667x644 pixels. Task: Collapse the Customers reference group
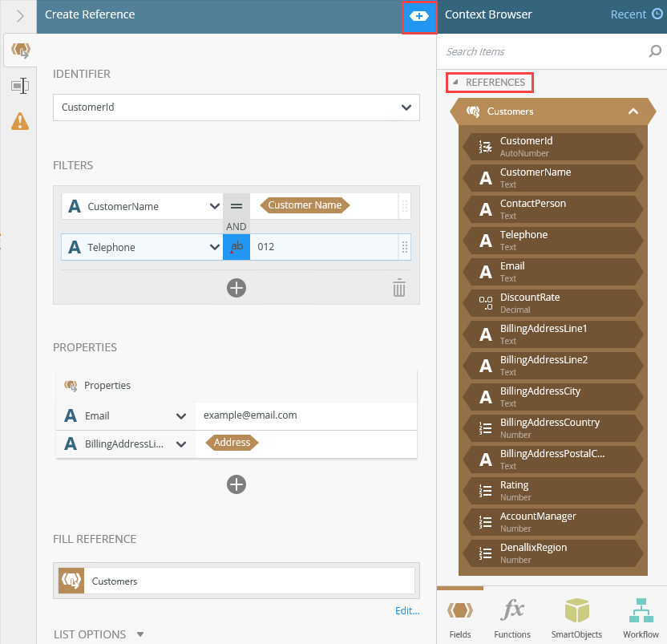633,111
